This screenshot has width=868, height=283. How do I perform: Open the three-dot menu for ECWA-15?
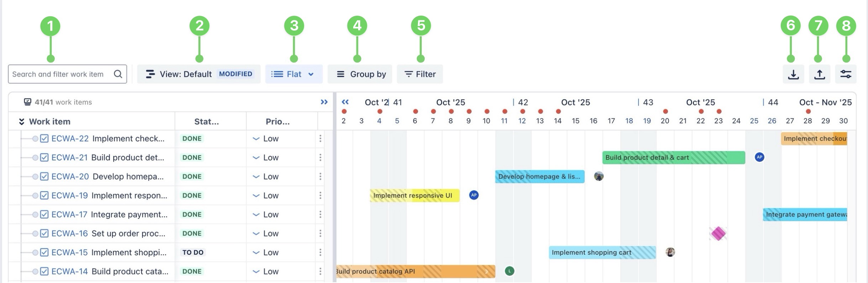320,252
